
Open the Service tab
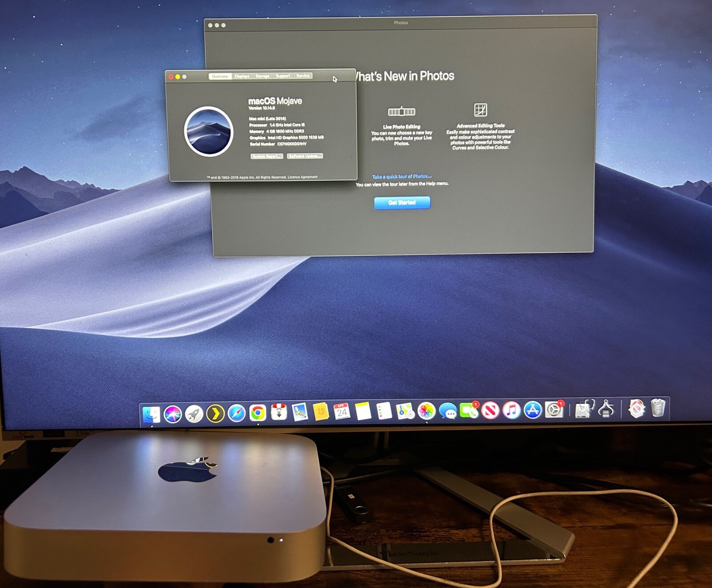(x=303, y=76)
